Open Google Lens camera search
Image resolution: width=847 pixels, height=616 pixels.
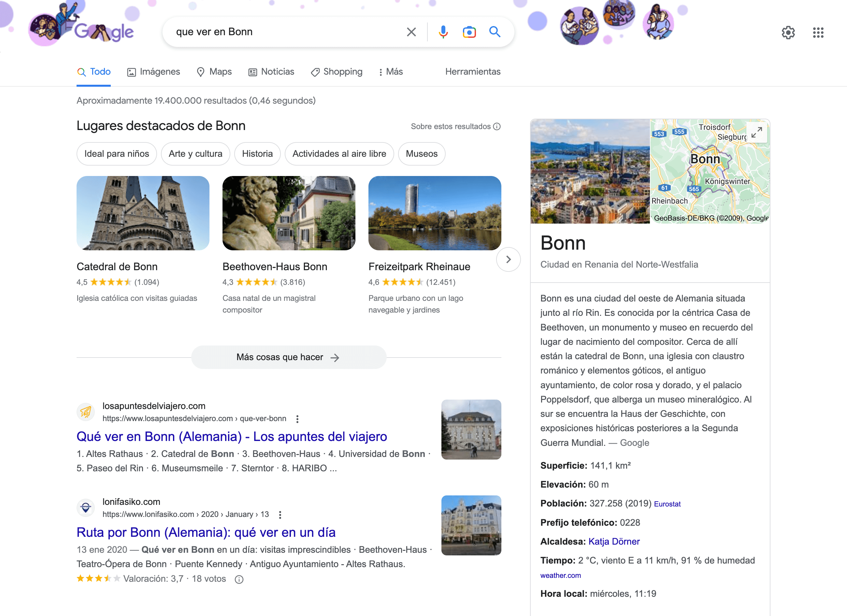point(469,32)
